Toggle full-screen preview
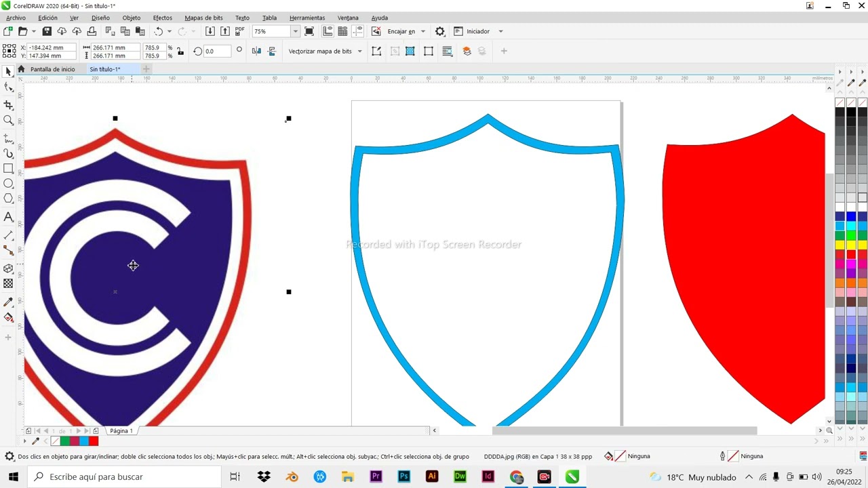Viewport: 868px width, 488px height. point(309,31)
